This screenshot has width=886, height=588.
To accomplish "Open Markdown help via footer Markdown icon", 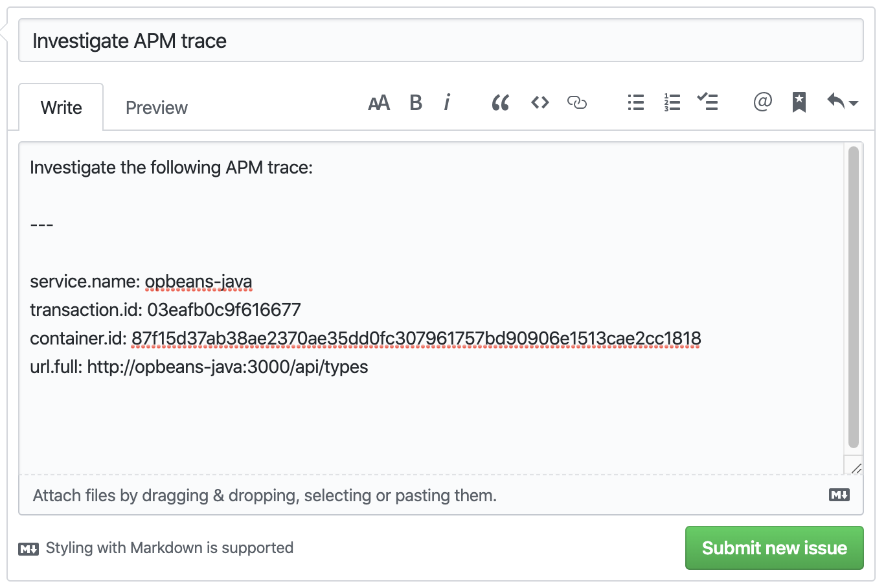I will tap(27, 548).
